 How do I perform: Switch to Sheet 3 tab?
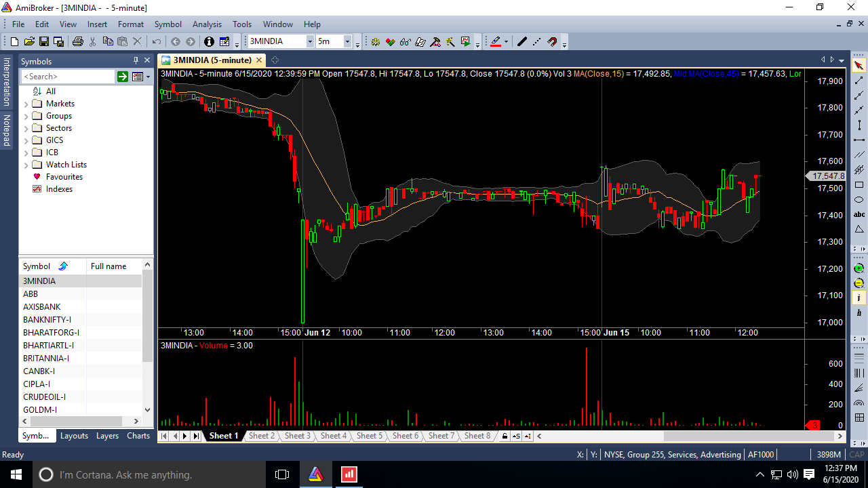(x=297, y=436)
